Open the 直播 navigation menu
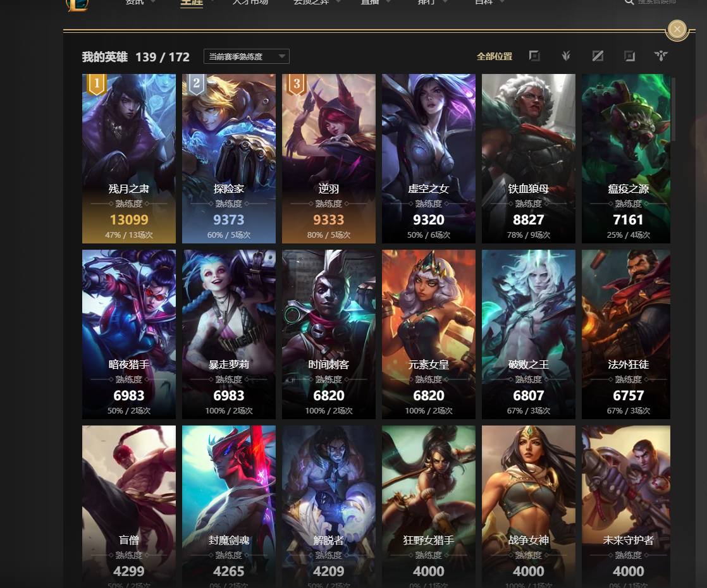Viewport: 707px width, 588px height. 370,3
